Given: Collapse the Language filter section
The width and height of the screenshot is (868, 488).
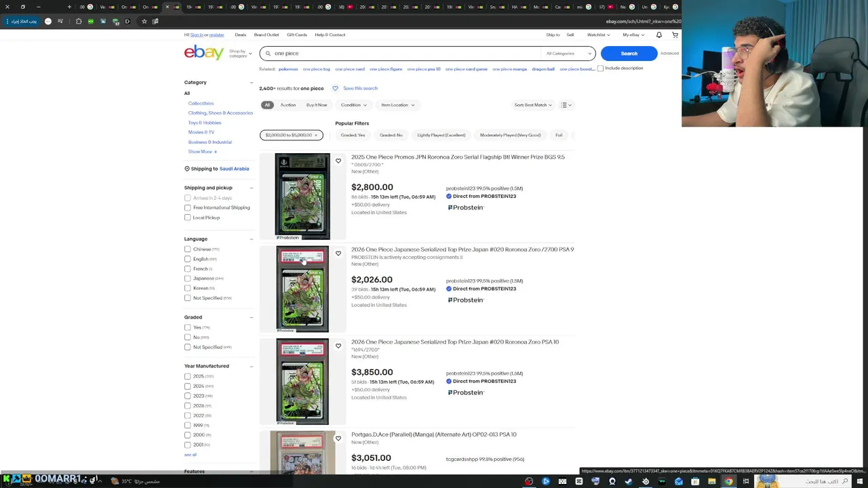Looking at the screenshot, I should 251,239.
